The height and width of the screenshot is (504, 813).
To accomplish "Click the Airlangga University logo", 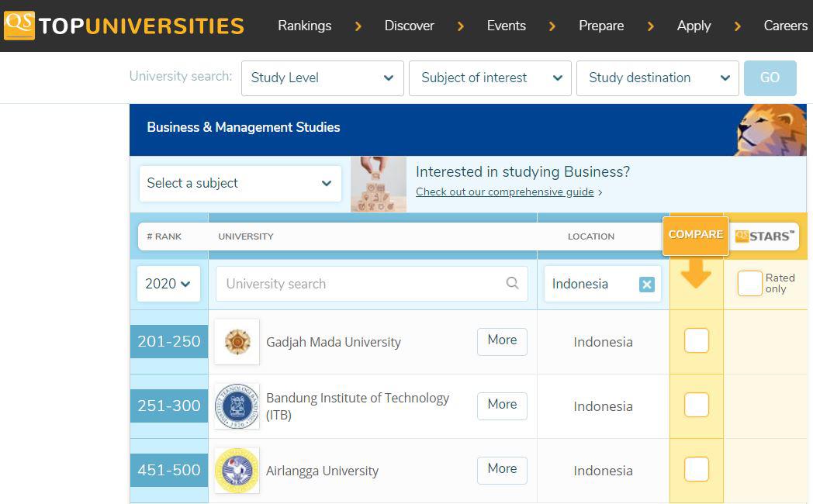I will click(237, 470).
